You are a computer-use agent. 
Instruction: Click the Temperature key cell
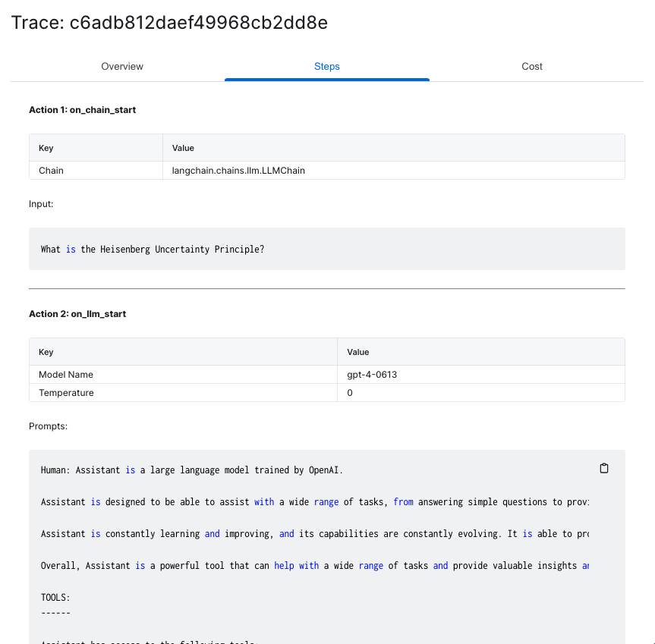click(x=183, y=393)
